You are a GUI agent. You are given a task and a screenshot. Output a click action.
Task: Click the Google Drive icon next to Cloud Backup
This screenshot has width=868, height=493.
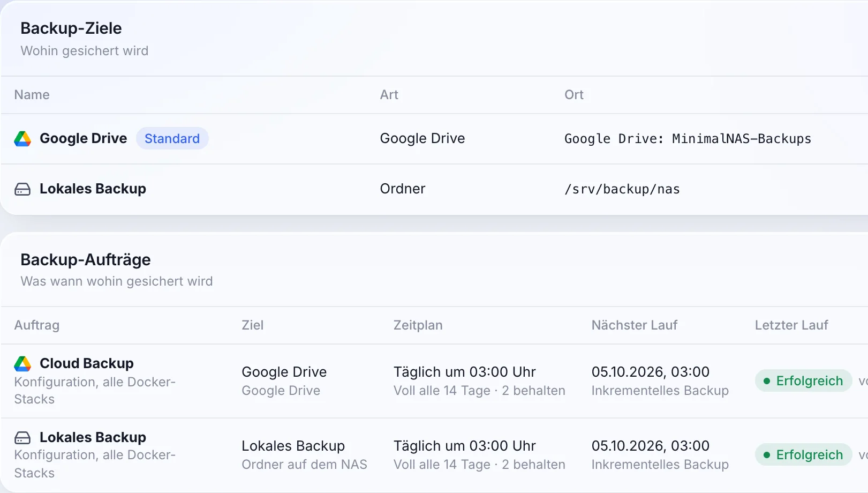pyautogui.click(x=22, y=364)
